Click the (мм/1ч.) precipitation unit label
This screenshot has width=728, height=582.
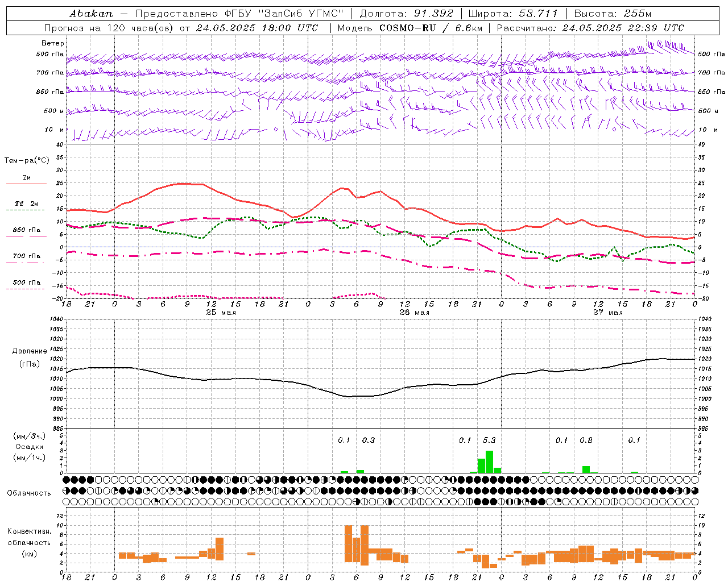tap(30, 458)
